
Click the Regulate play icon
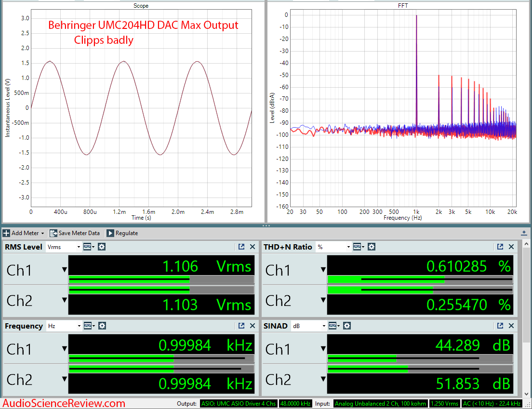pos(110,233)
